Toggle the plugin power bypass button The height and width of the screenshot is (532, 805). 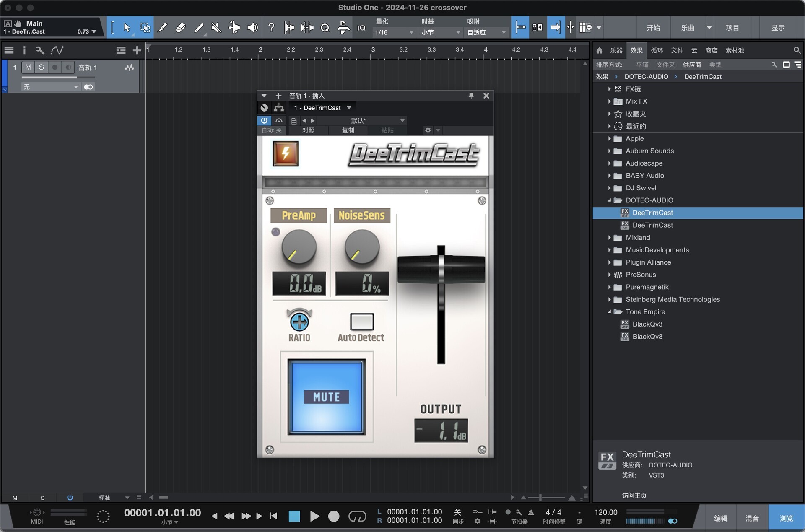point(264,121)
